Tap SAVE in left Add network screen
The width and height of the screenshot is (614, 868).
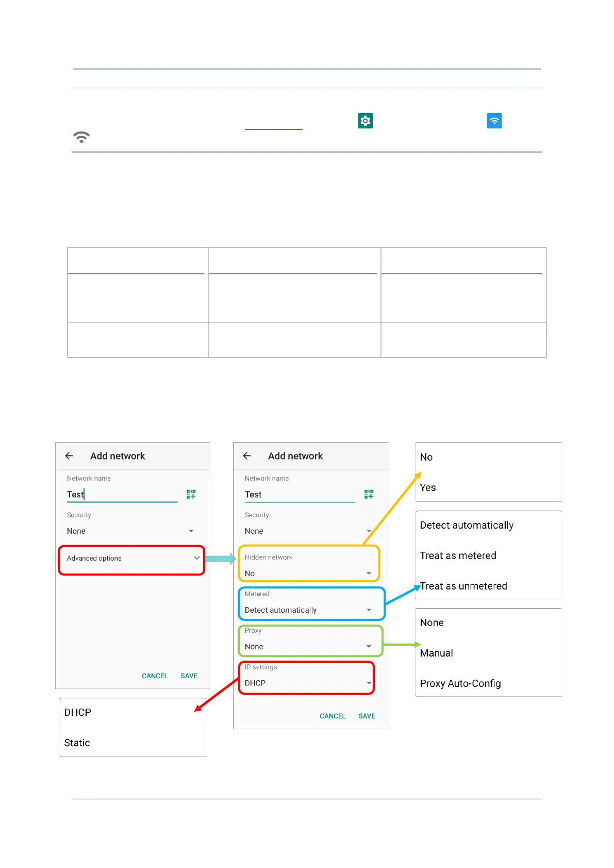click(189, 676)
